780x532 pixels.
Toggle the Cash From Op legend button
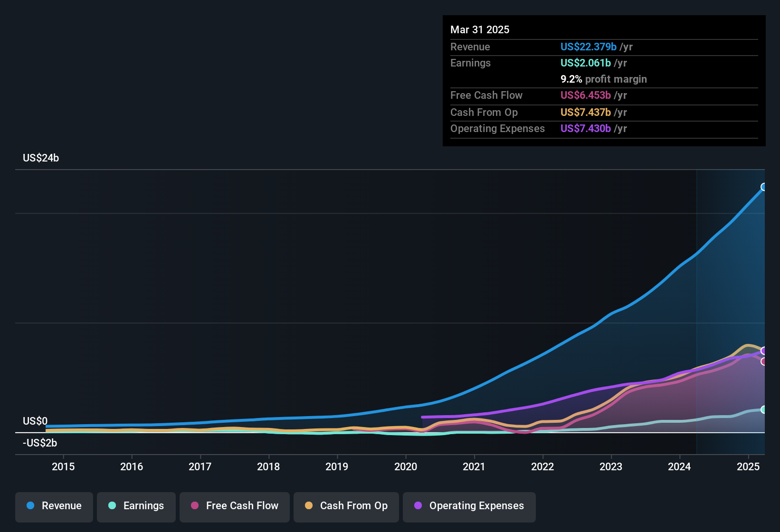coord(346,507)
